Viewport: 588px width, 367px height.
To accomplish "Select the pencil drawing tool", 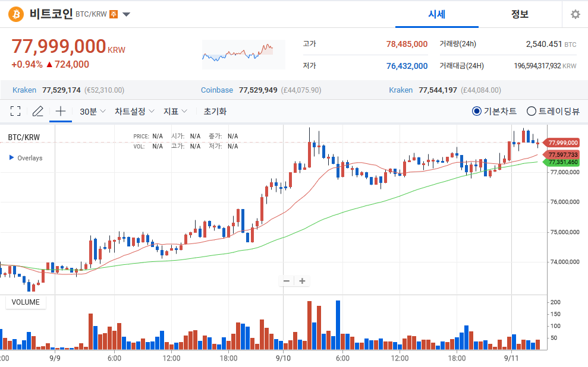I will coord(38,111).
